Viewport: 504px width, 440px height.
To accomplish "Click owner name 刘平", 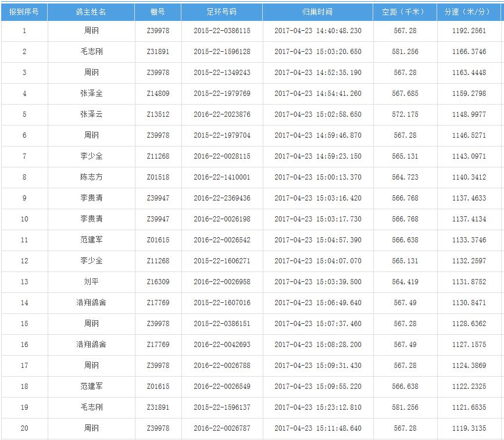I will [x=91, y=282].
